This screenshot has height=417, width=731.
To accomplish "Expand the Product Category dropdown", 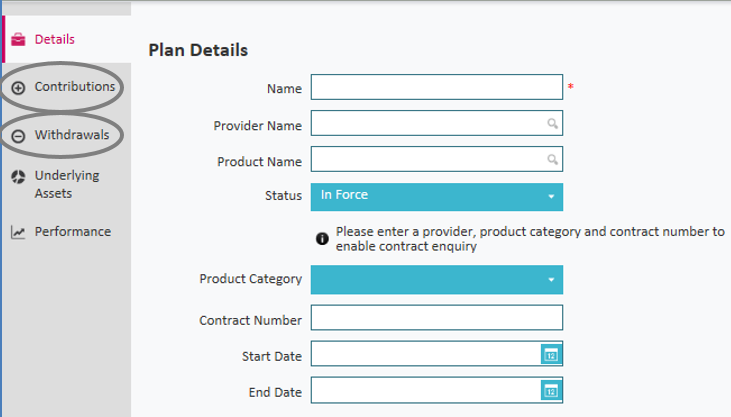I will 436,280.
